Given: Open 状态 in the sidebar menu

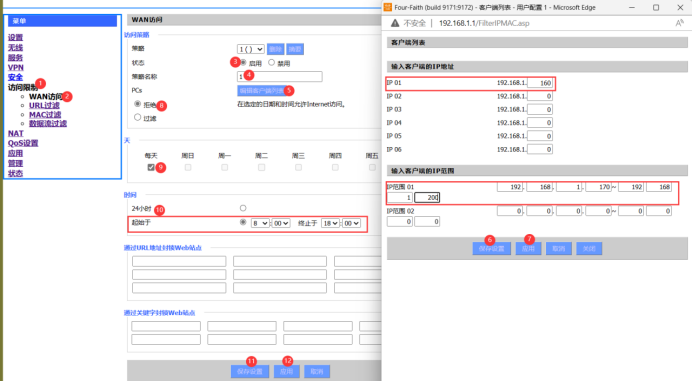Looking at the screenshot, I should click(15, 173).
